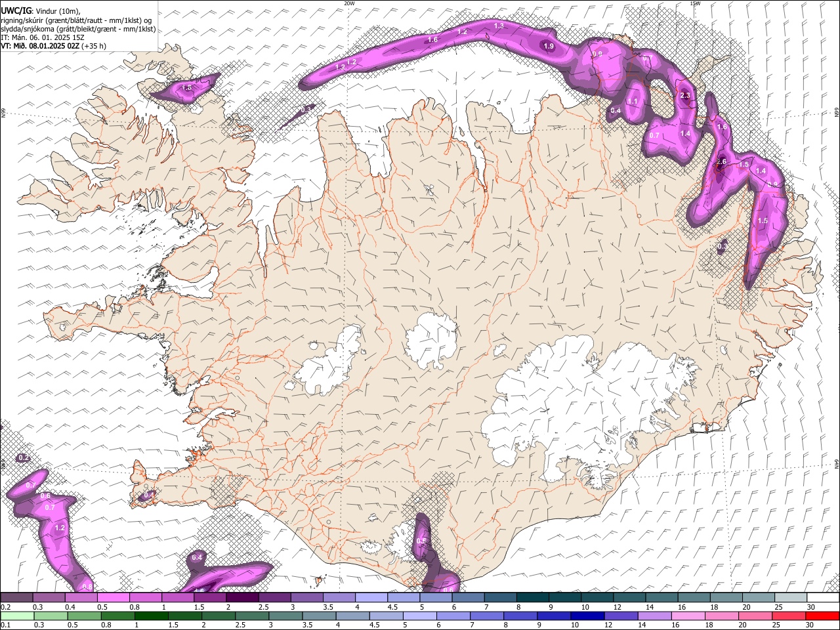The height and width of the screenshot is (630, 840).
Task: Select bright pink top-row swatch from 0.5 to 0.8
Action: pyautogui.click(x=114, y=598)
